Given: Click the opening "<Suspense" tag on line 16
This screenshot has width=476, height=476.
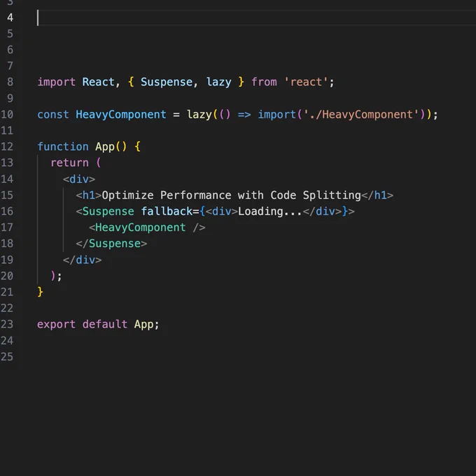Looking at the screenshot, I should pos(105,211).
